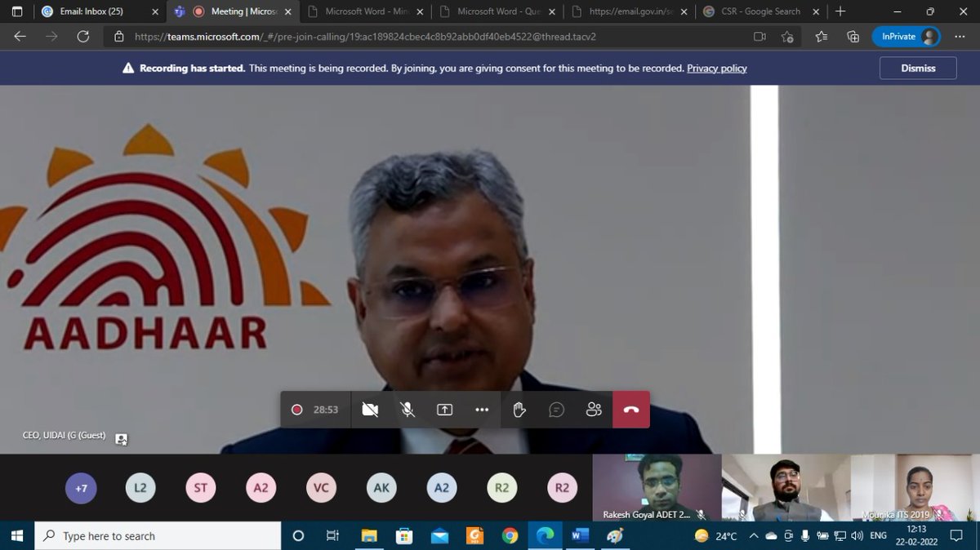
Task: Open more actions ellipsis menu
Action: tap(482, 410)
